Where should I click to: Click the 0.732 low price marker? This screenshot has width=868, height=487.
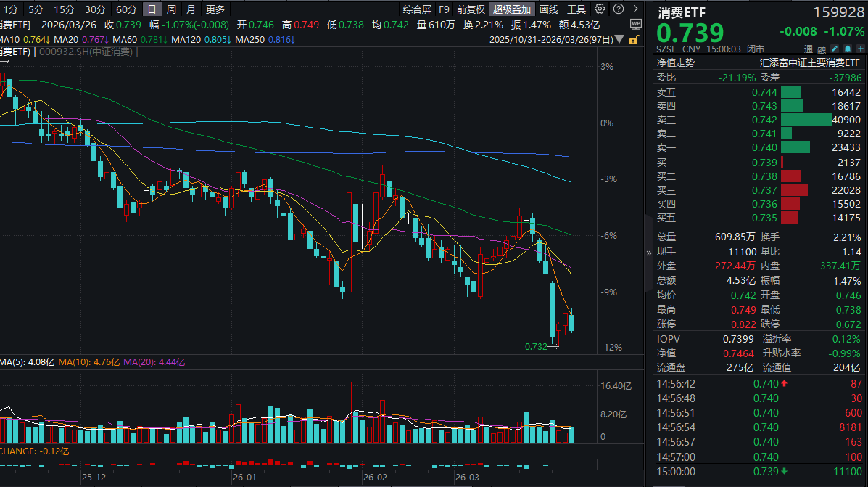(x=537, y=347)
